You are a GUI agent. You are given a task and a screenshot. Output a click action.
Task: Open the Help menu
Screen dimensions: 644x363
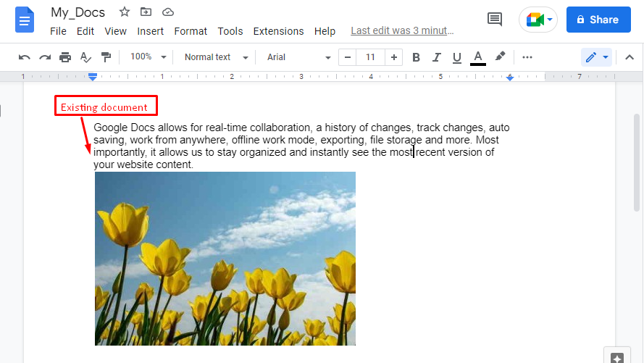(x=325, y=31)
